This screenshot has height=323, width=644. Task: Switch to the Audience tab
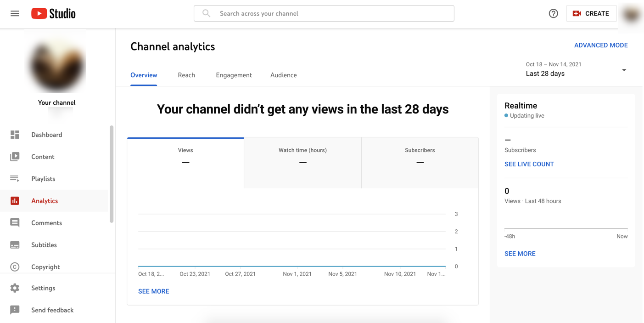[x=283, y=75]
